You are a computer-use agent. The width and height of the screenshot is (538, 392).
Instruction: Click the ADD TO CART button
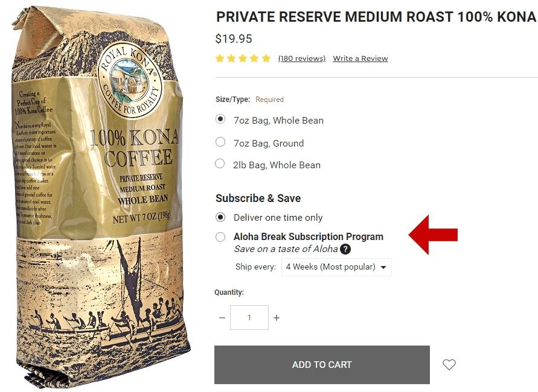tap(322, 365)
